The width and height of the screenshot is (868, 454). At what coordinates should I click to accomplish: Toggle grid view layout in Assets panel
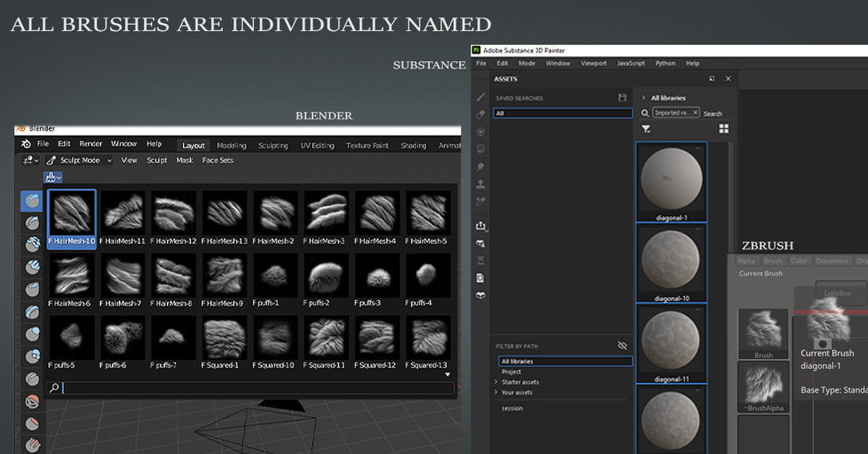click(724, 128)
